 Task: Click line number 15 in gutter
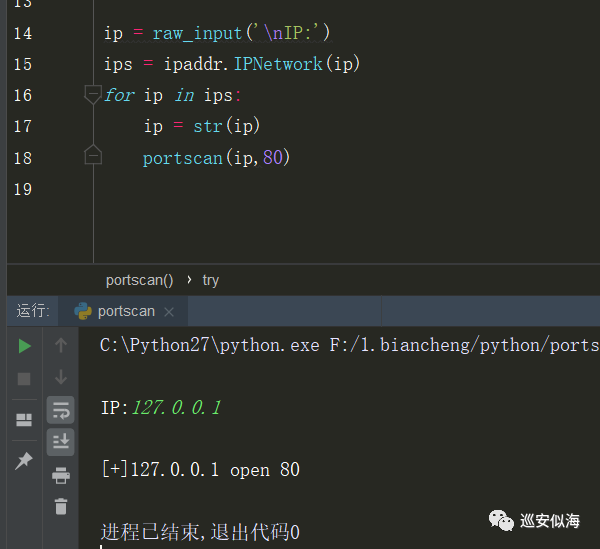(x=23, y=64)
